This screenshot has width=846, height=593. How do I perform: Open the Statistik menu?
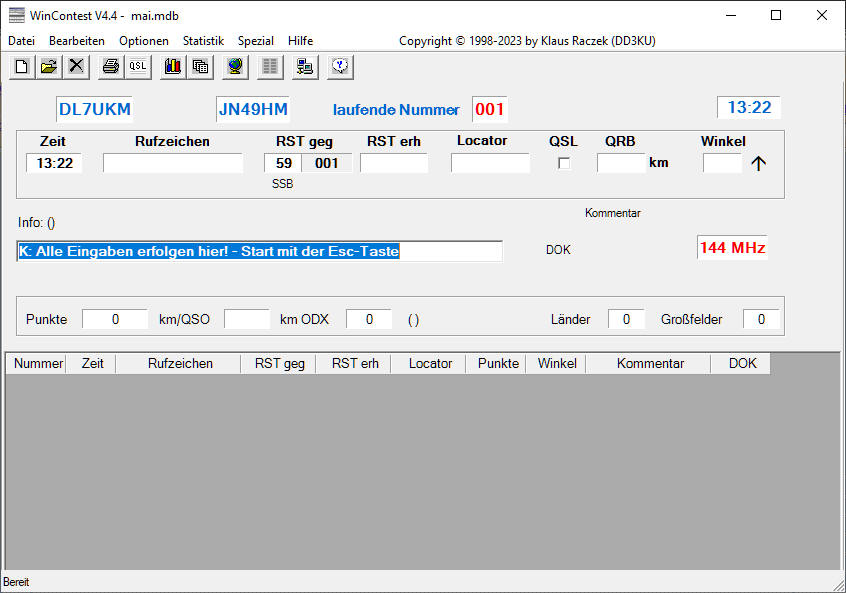coord(203,41)
